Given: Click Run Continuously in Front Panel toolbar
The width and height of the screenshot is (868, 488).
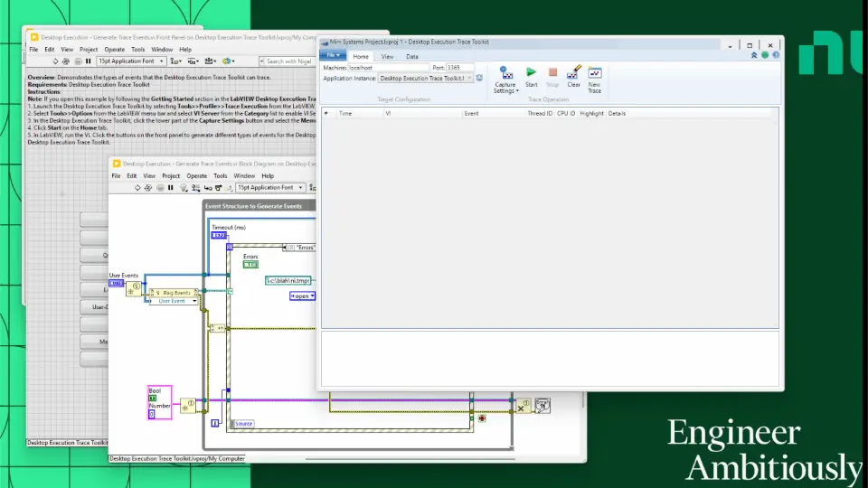Looking at the screenshot, I should 66,61.
